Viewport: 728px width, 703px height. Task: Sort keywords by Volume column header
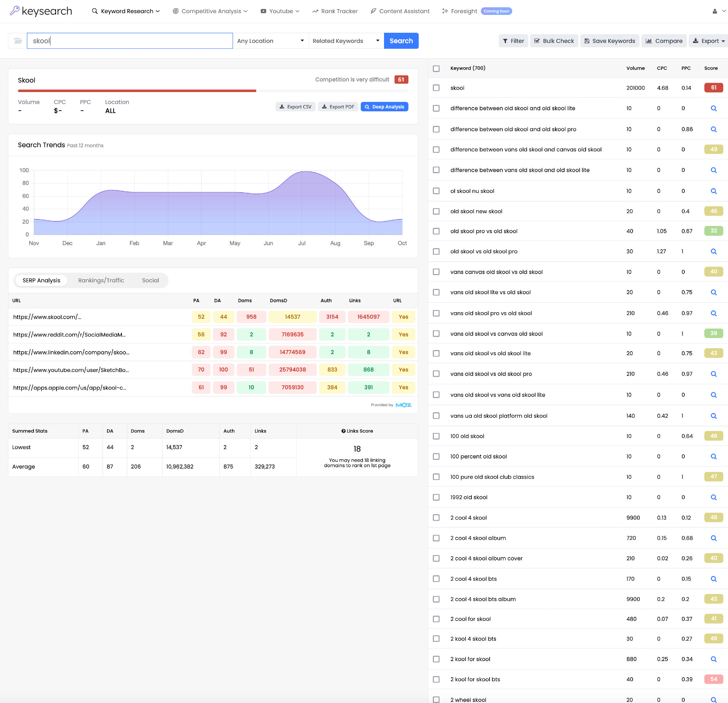click(635, 68)
